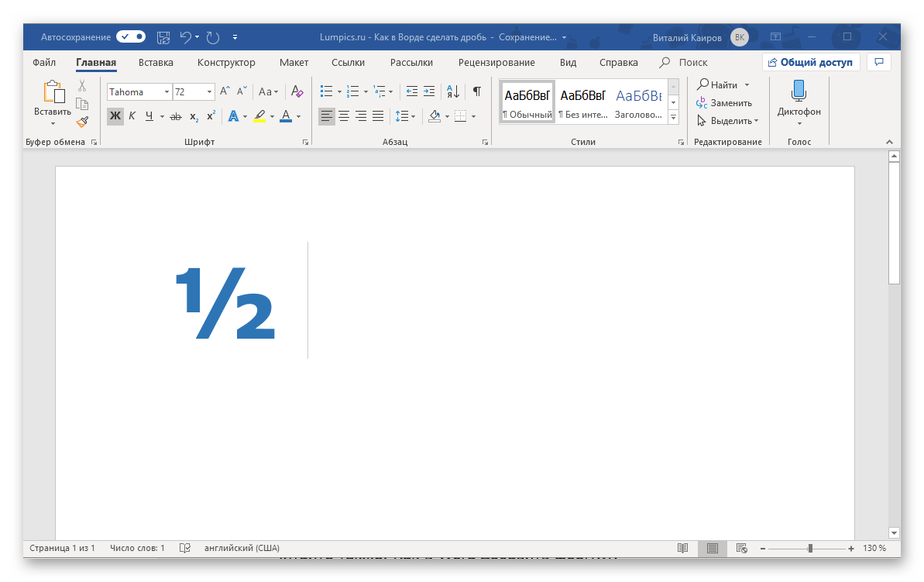
Task: Expand the styles gallery more arrow
Action: [673, 118]
